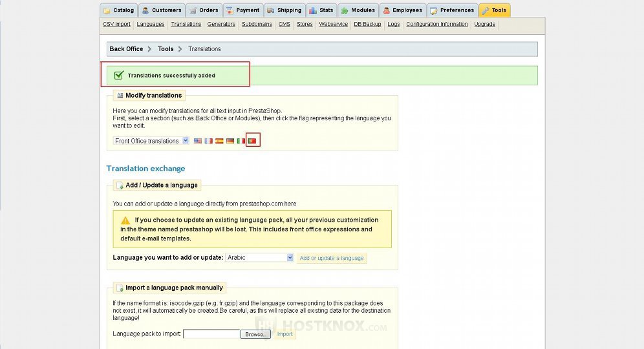Click the Modules tab puzzle icon

[345, 11]
